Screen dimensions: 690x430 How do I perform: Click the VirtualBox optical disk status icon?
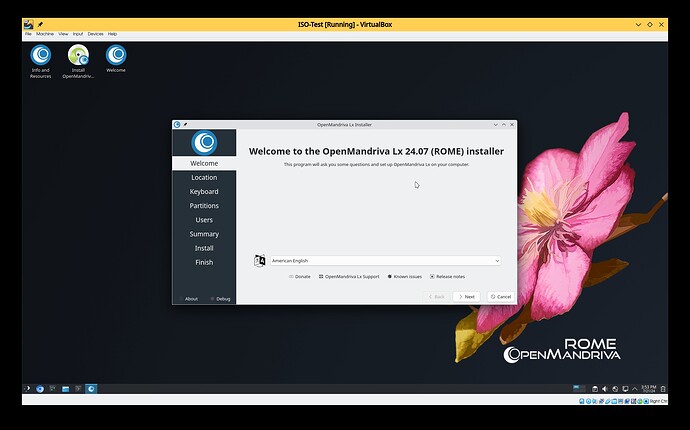pos(588,401)
